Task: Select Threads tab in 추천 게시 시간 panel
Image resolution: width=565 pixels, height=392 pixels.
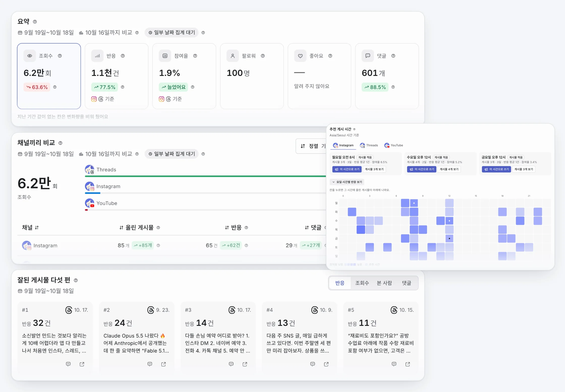Action: tap(369, 145)
